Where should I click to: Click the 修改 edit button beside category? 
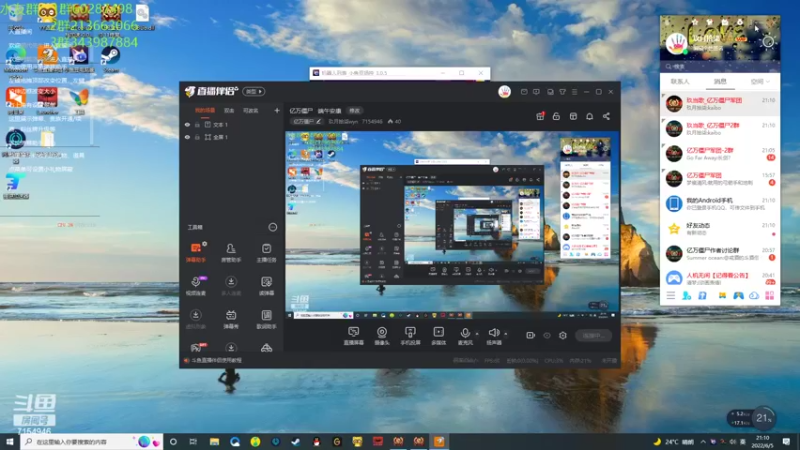tap(354, 111)
